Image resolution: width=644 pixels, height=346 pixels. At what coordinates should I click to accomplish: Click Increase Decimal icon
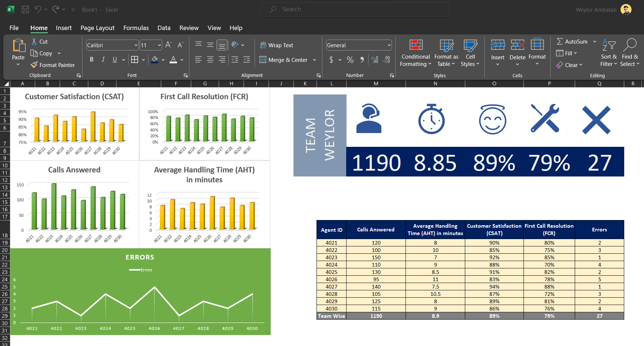pos(375,60)
